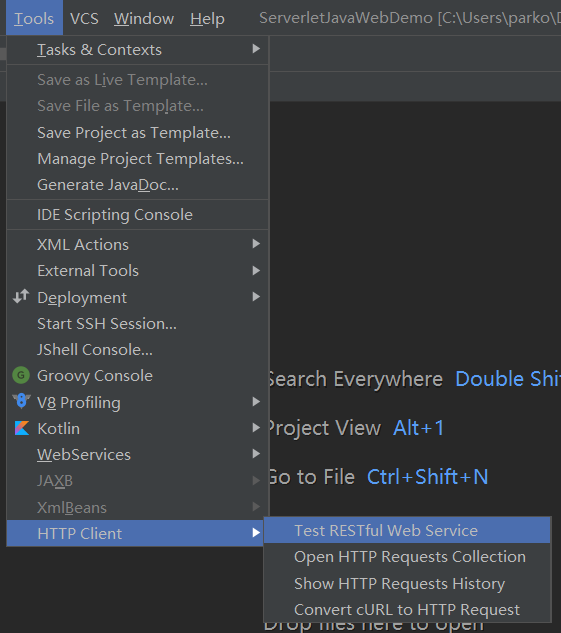
Task: Expand the Kotlin submenu arrow
Action: (x=256, y=428)
